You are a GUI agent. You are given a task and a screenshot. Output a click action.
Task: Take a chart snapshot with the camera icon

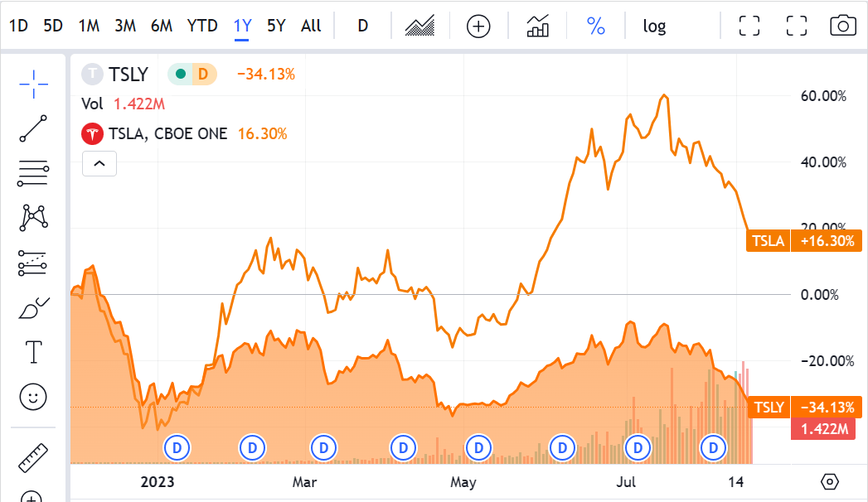tap(842, 26)
